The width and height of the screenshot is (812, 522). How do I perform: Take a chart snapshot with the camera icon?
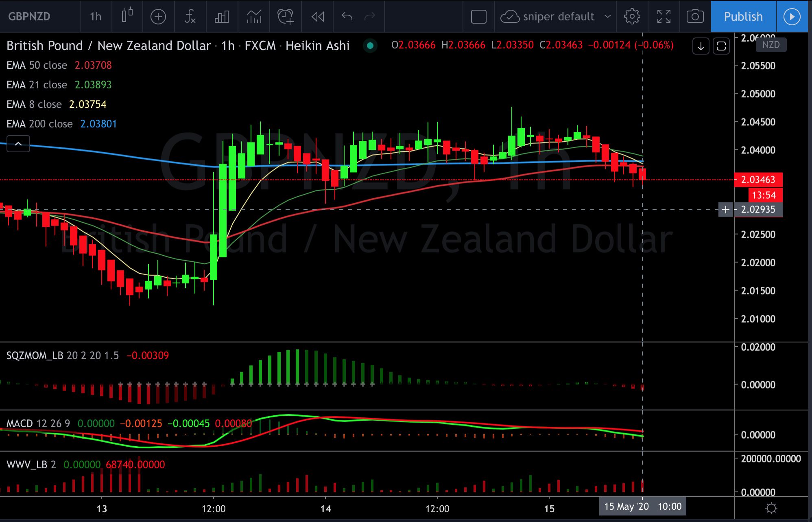(x=695, y=17)
